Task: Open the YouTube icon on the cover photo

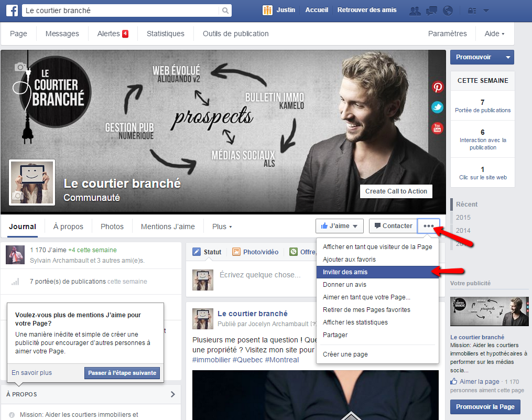Action: [438, 128]
